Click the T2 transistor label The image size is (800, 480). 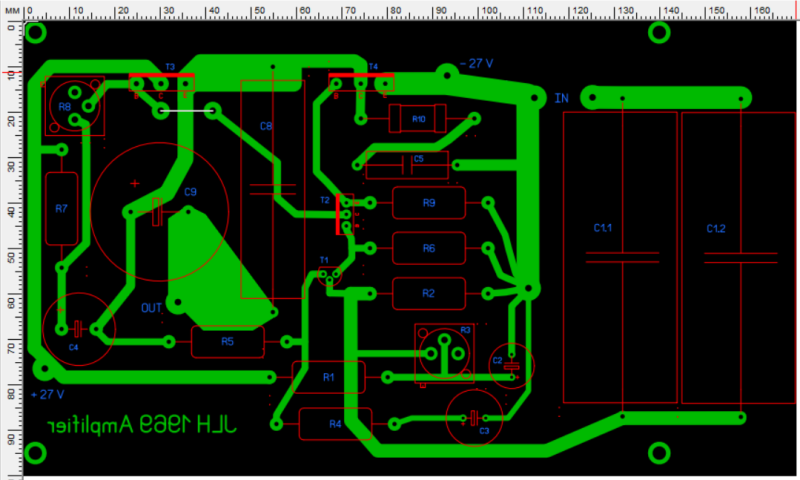pyautogui.click(x=325, y=200)
